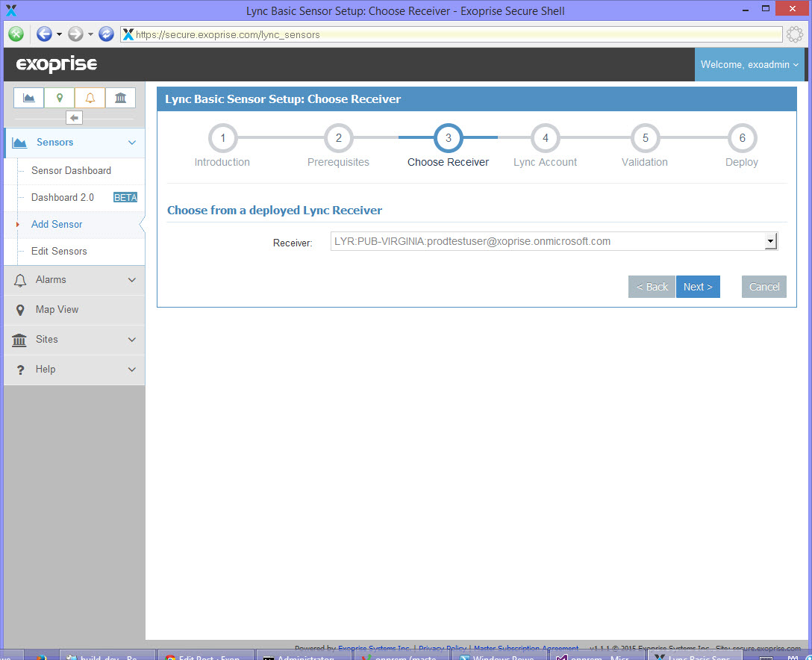Expand the Help sidebar section
The height and width of the screenshot is (660, 812).
pos(75,370)
